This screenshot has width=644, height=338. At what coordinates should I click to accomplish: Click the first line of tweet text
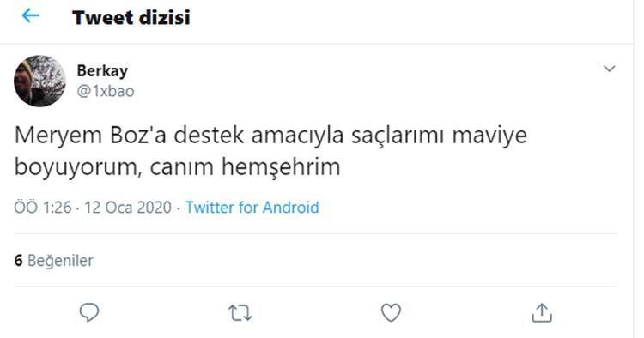tap(270, 136)
